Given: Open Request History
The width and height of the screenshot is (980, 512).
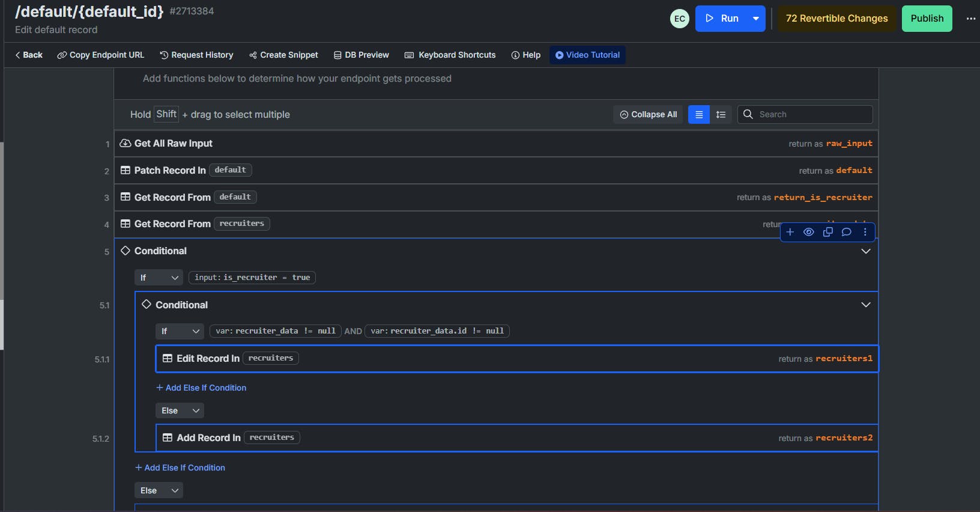Looking at the screenshot, I should [x=196, y=55].
